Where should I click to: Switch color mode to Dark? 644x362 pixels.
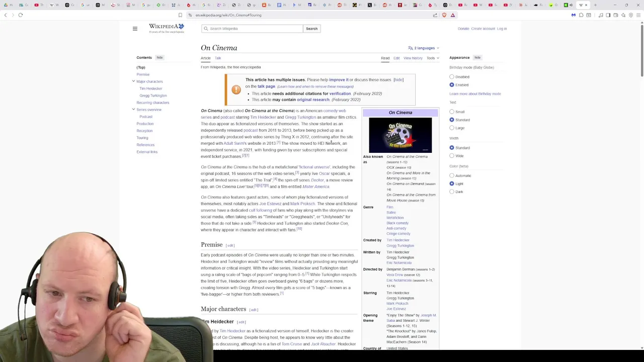452,192
